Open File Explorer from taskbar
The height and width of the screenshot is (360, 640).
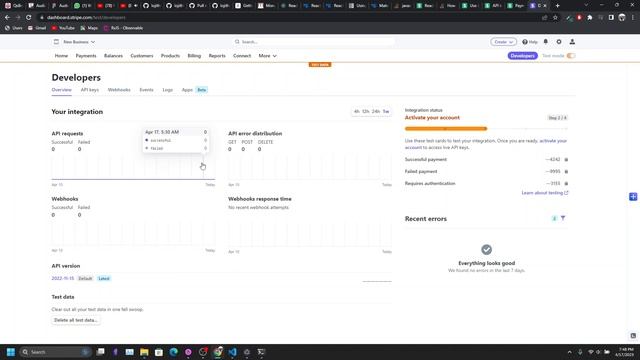click(144, 352)
